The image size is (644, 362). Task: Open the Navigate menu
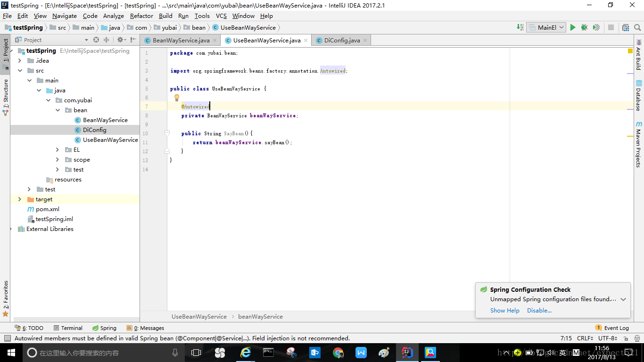(x=65, y=16)
